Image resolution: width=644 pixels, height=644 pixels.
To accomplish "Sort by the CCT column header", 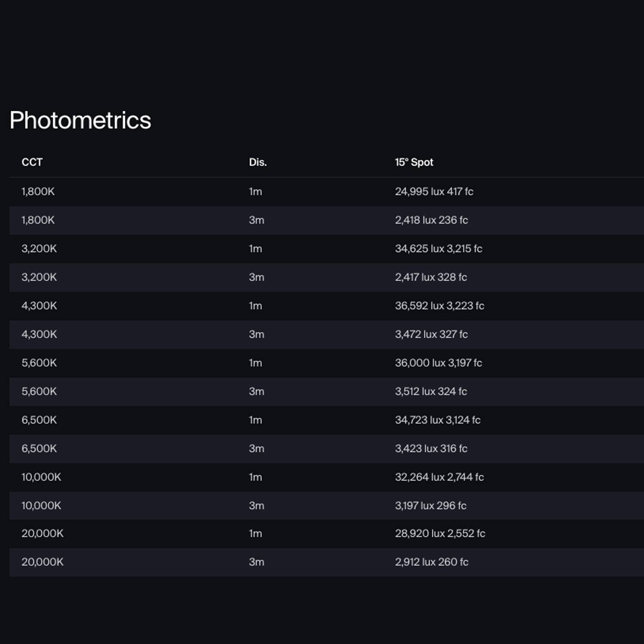I will pyautogui.click(x=32, y=162).
